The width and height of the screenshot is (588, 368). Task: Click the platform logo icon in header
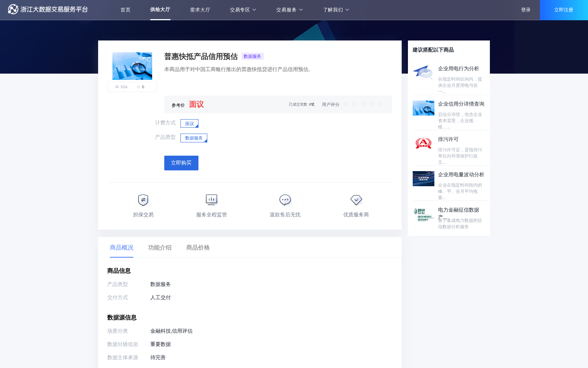click(x=13, y=9)
